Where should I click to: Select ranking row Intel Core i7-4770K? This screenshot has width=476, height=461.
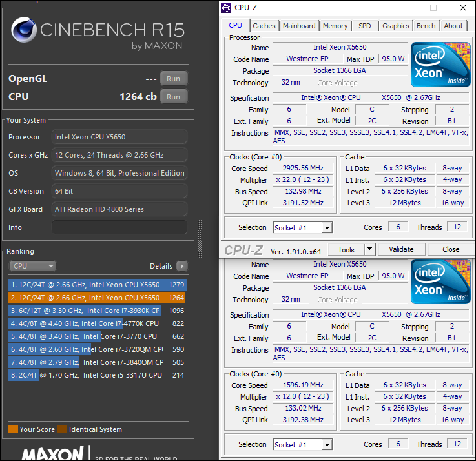point(98,323)
